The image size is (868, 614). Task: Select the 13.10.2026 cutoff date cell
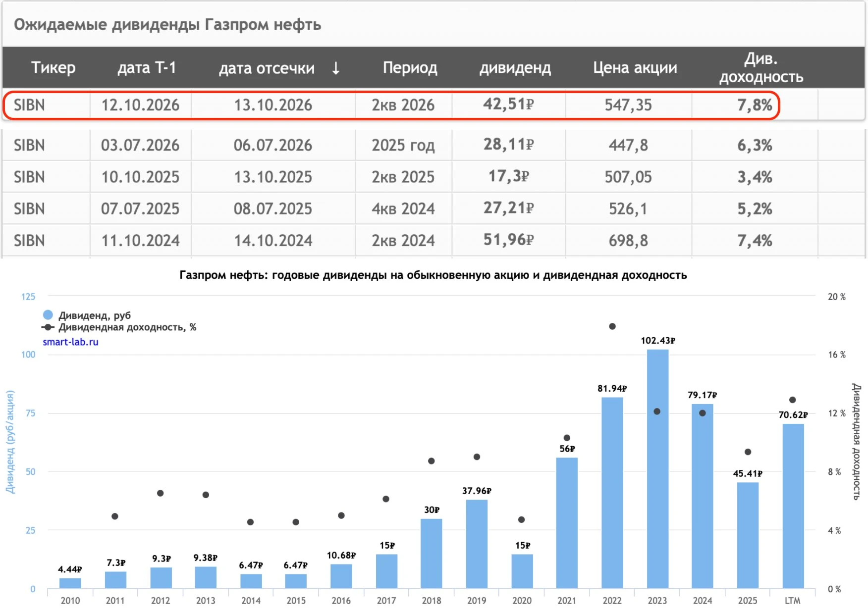point(273,105)
